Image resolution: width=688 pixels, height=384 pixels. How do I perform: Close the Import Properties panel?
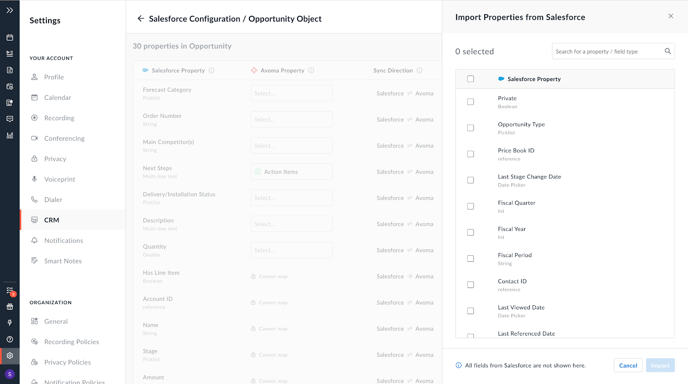(670, 16)
